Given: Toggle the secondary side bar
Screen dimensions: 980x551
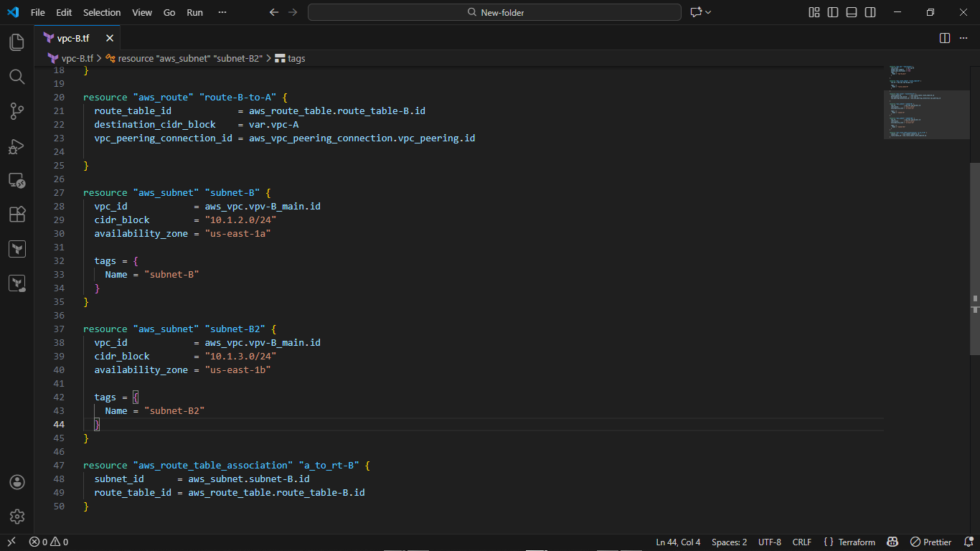Looking at the screenshot, I should pyautogui.click(x=870, y=12).
